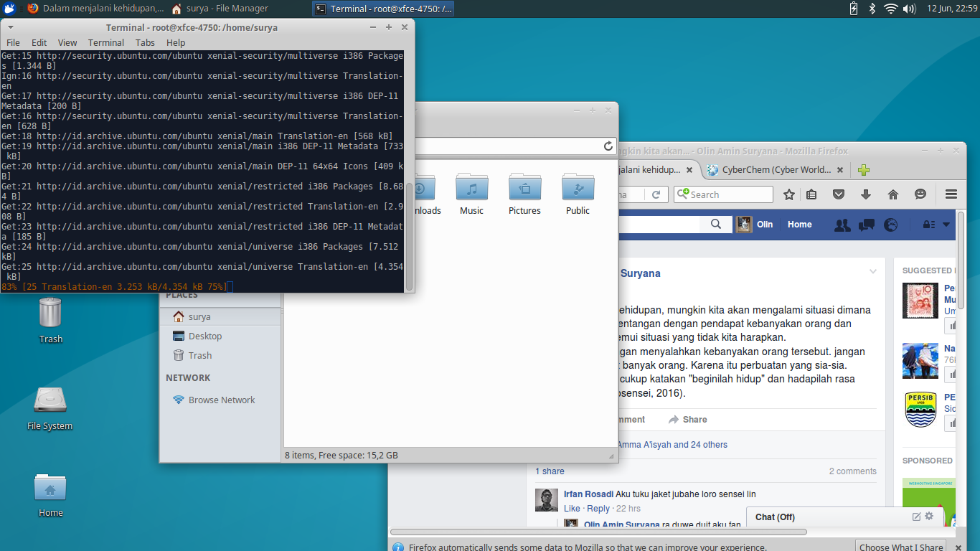Bookmark this page with the star icon
The width and height of the screenshot is (980, 551).
(788, 194)
